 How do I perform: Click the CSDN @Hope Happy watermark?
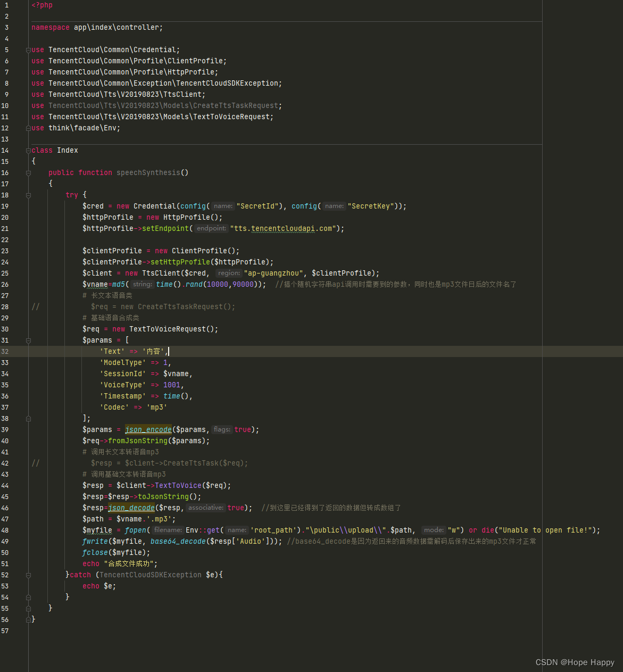(x=575, y=662)
